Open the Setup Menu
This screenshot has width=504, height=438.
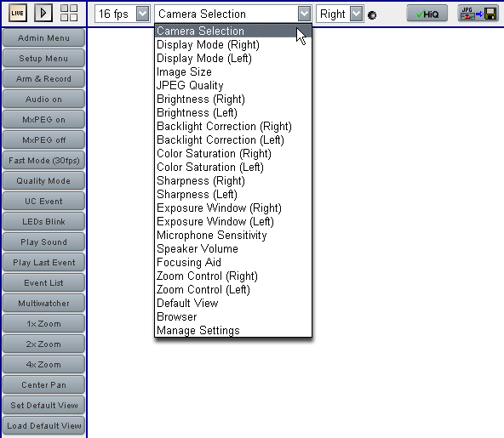point(43,59)
